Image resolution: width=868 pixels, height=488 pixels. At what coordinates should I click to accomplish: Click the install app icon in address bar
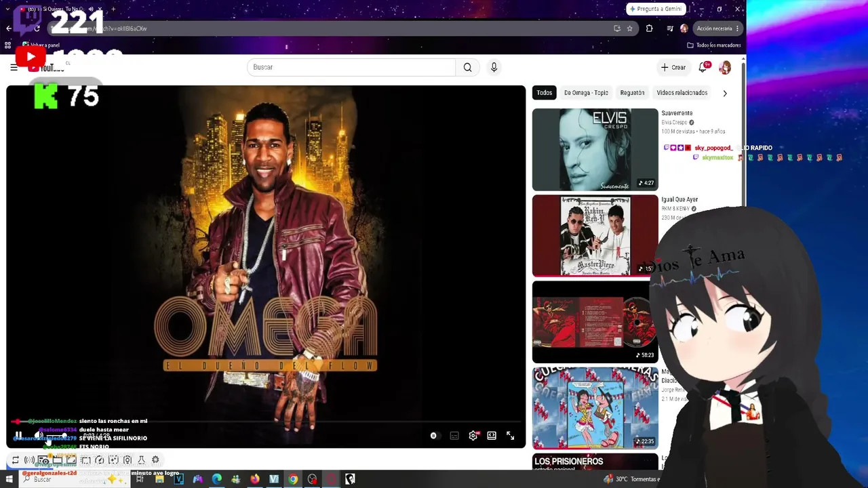coord(616,28)
